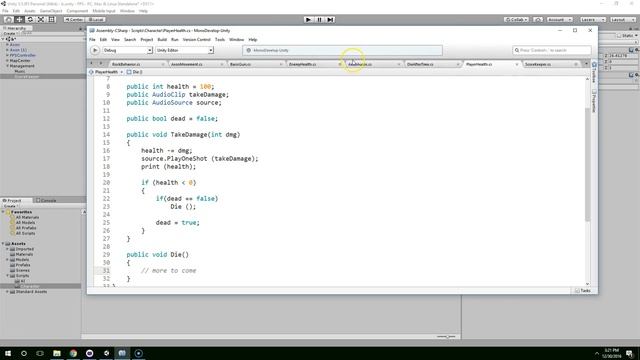Screen dimensions: 640x360
Task: Open document tab list dropdown arrow
Action: click(587, 64)
